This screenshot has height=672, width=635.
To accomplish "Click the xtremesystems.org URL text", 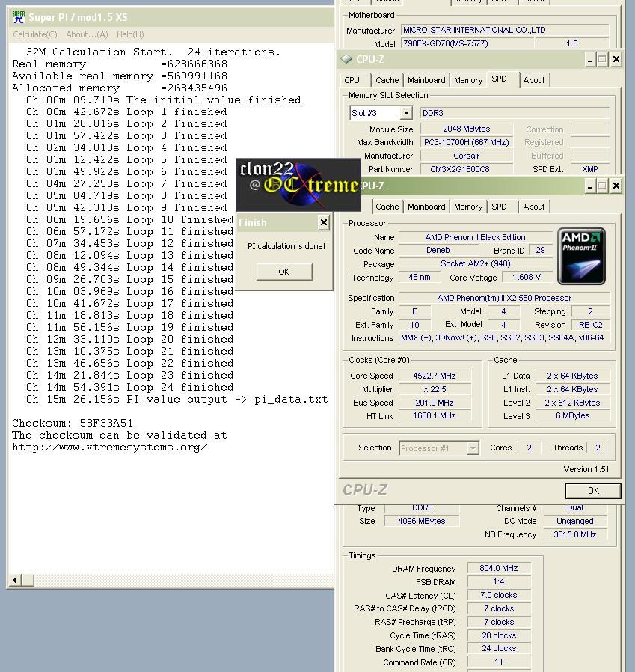I will click(110, 448).
